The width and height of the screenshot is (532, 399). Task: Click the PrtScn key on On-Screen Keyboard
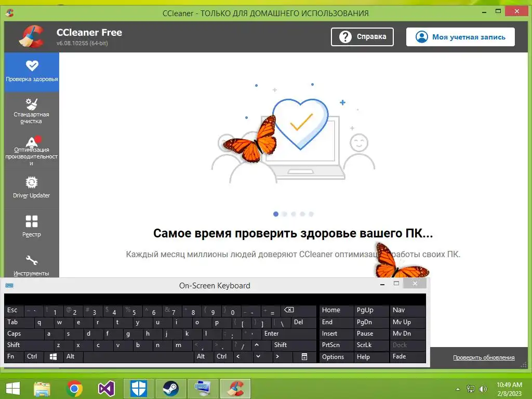point(336,345)
